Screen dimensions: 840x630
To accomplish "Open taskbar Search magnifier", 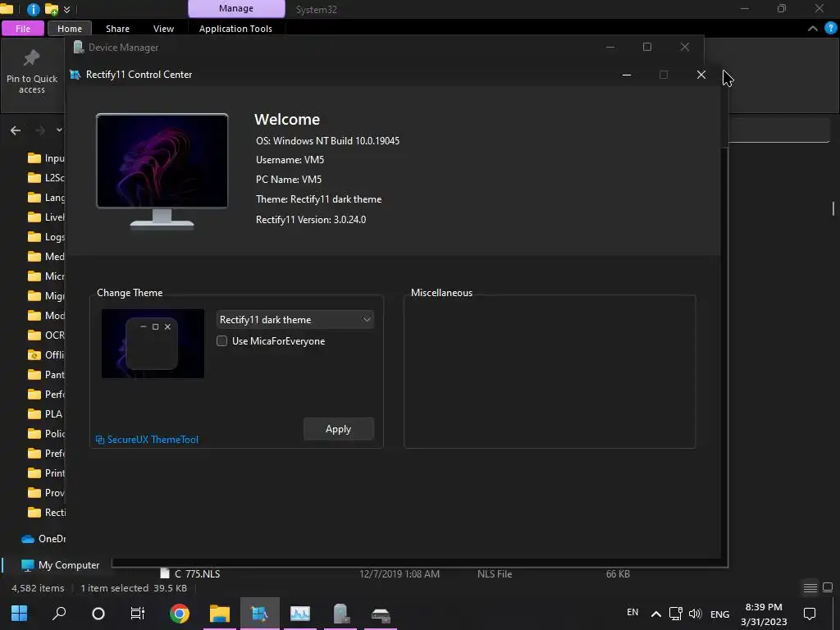I will coord(59,614).
